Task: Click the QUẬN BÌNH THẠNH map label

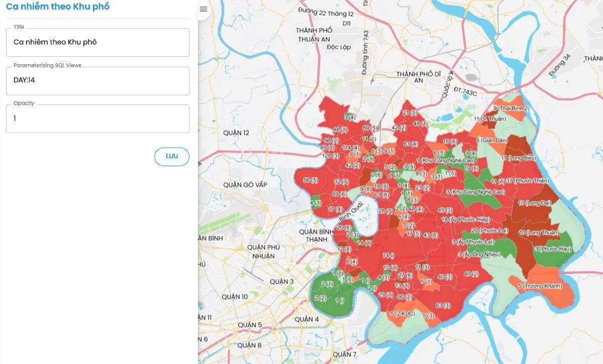Action: point(317,235)
